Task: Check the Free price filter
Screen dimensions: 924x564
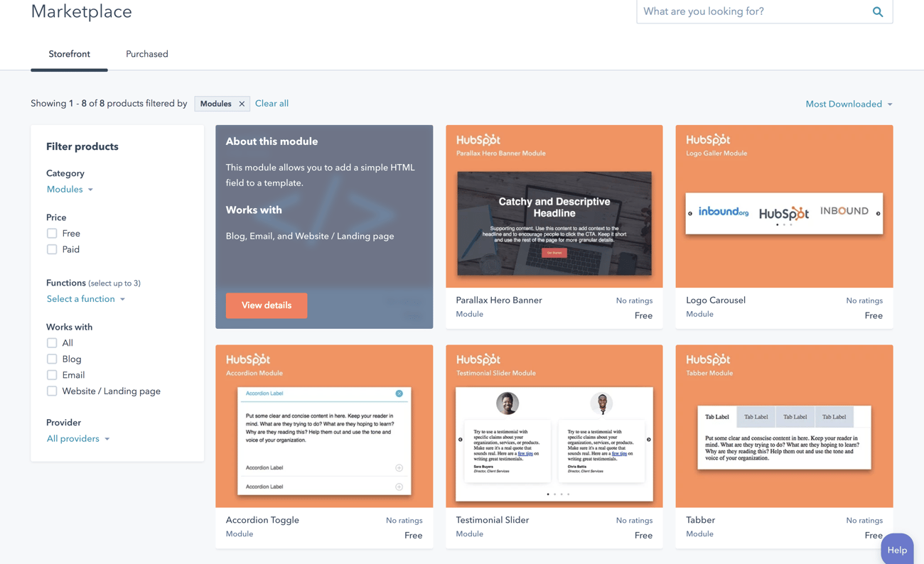Action: coord(52,233)
